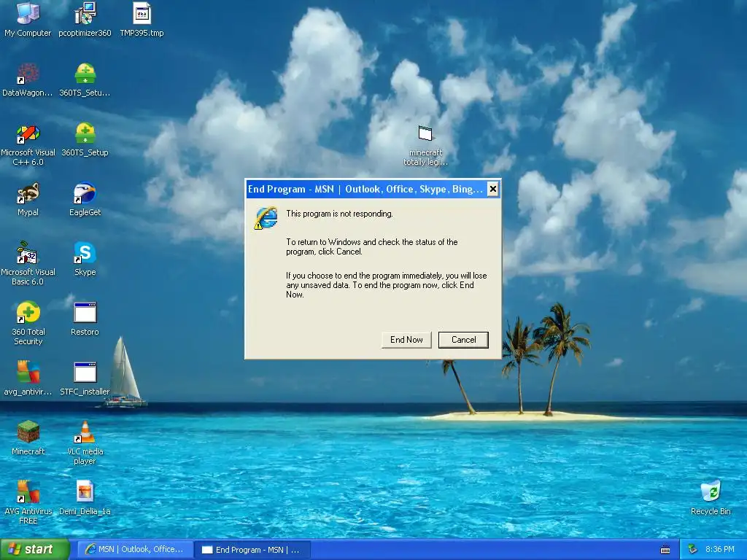Screen dimensions: 747x560
Task: Click End Now button
Action: [x=406, y=340]
